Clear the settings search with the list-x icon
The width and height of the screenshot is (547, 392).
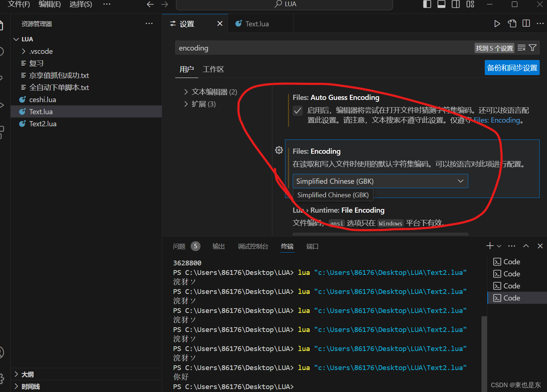[521, 48]
